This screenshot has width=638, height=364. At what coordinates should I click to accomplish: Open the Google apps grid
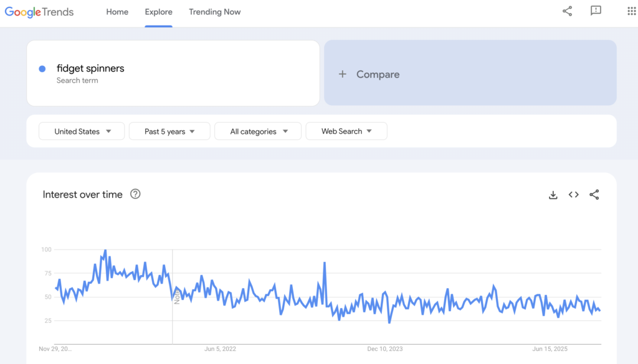630,11
